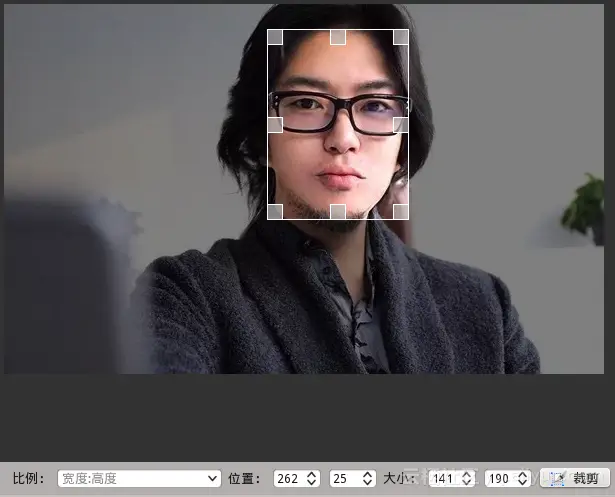
Task: Click the height size field showing 190
Action: (x=499, y=479)
